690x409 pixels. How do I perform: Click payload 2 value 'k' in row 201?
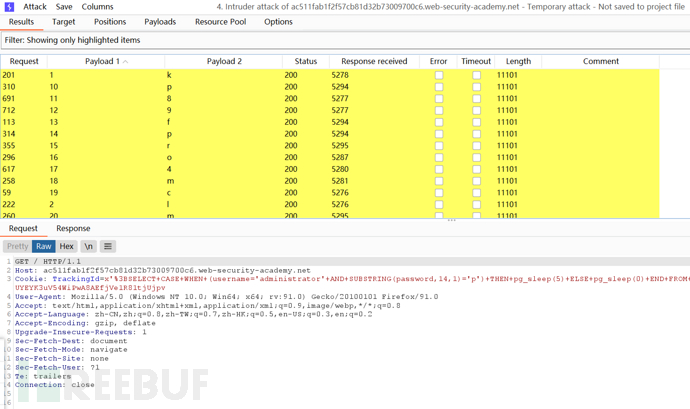coord(169,75)
